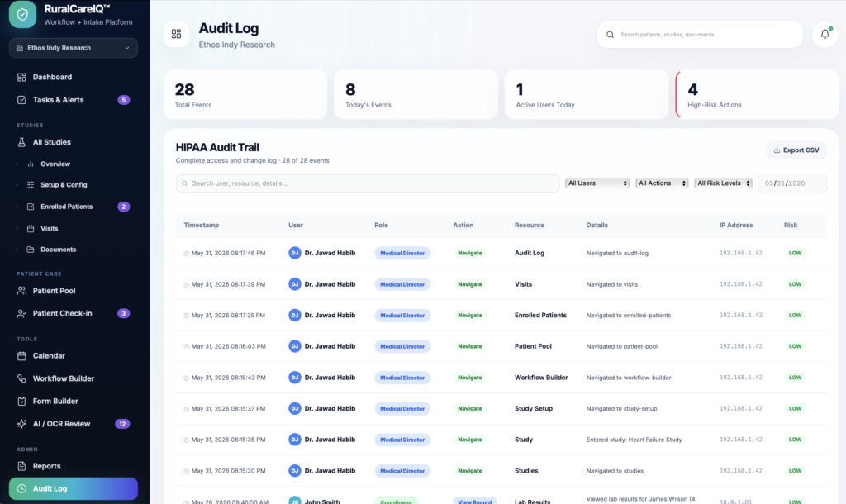846x504 pixels.
Task: Open Workflow Builder in the sidebar
Action: point(74,378)
